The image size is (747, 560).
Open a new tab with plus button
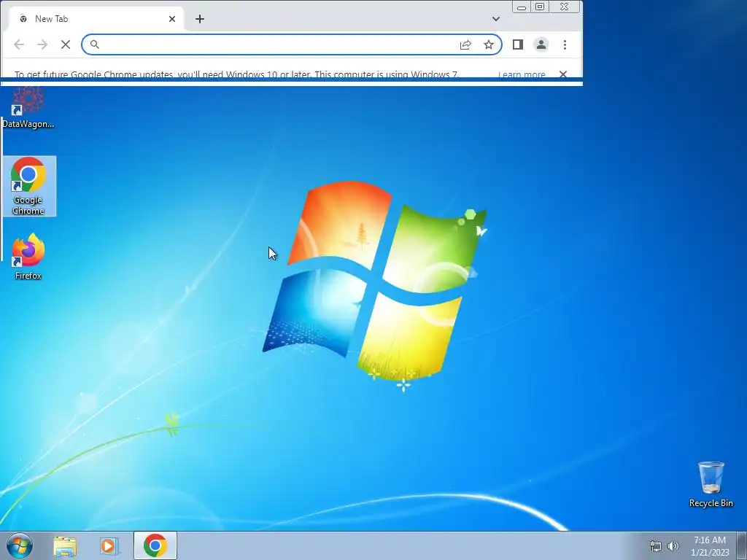click(x=200, y=19)
